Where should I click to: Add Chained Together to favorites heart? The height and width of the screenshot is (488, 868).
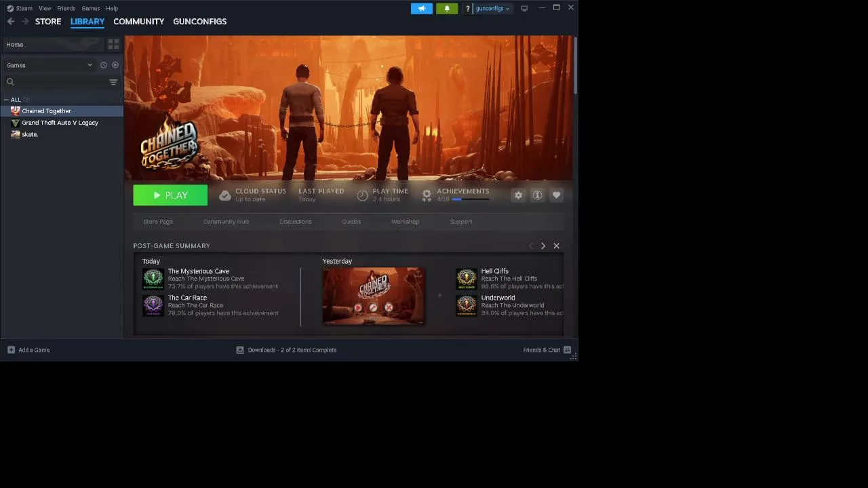tap(556, 195)
